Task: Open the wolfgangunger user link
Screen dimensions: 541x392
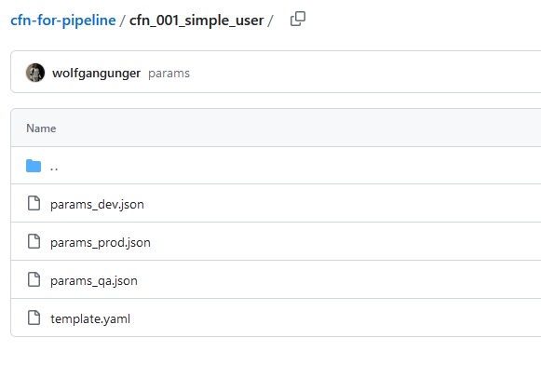Action: coord(96,74)
